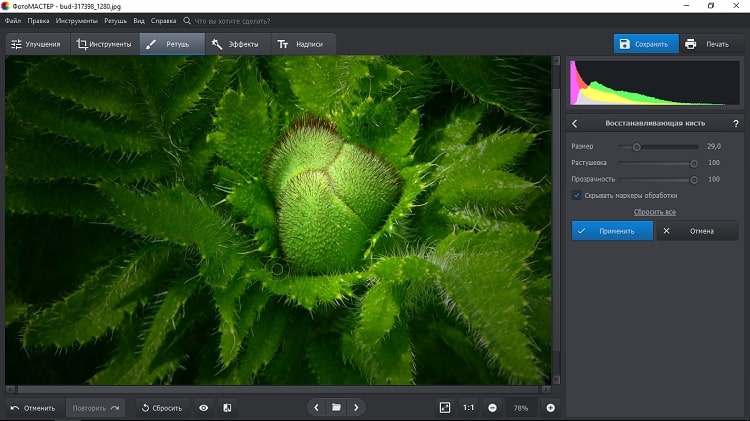This screenshot has height=421, width=750.
Task: Open the Инструменты menu
Action: 77,20
